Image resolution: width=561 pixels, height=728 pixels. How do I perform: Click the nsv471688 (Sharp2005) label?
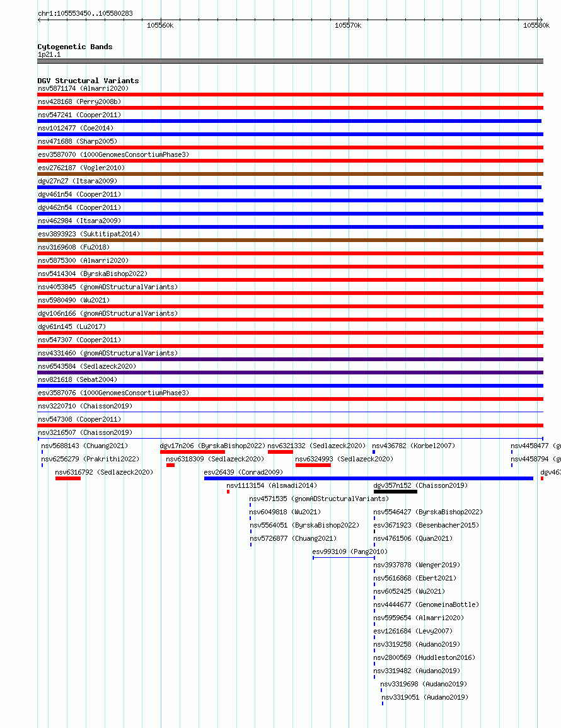point(78,141)
